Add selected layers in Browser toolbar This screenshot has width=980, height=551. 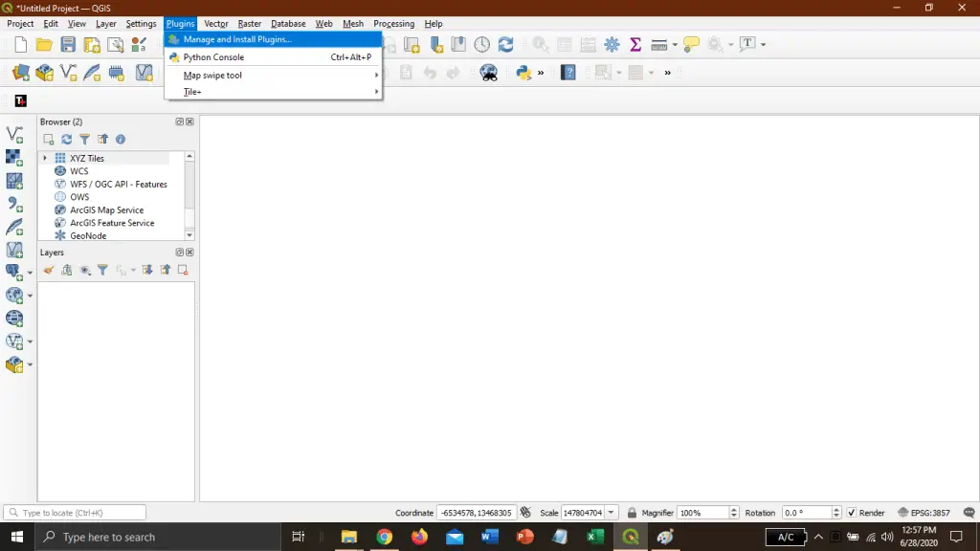click(x=48, y=140)
